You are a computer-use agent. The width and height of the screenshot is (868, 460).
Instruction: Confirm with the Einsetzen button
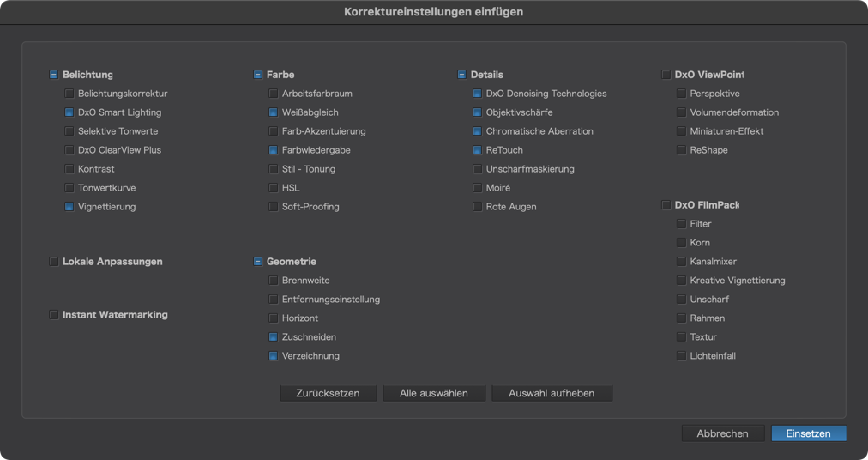pyautogui.click(x=809, y=433)
